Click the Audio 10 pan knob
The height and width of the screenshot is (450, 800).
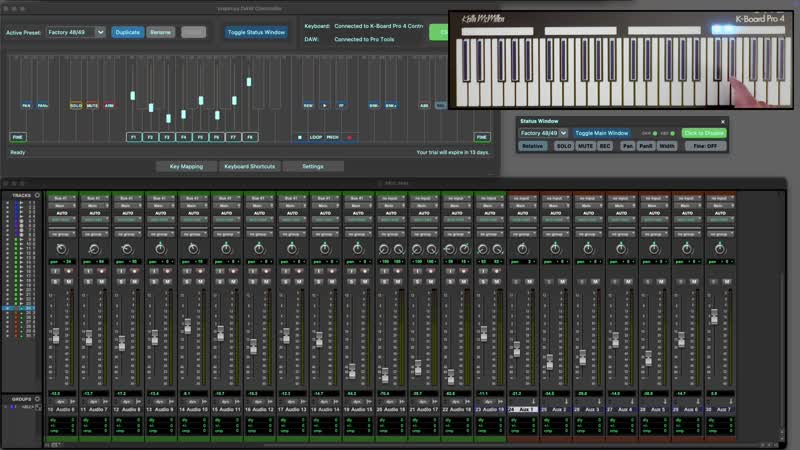coord(193,249)
